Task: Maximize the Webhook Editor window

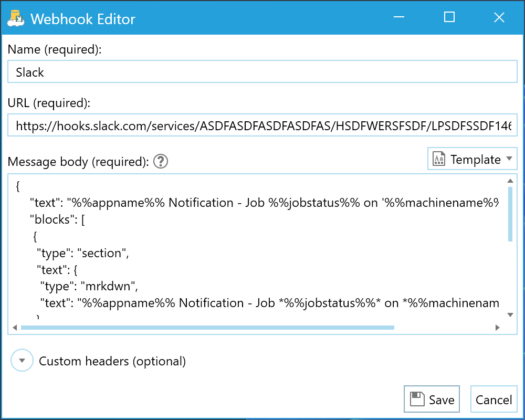Action: click(x=449, y=17)
